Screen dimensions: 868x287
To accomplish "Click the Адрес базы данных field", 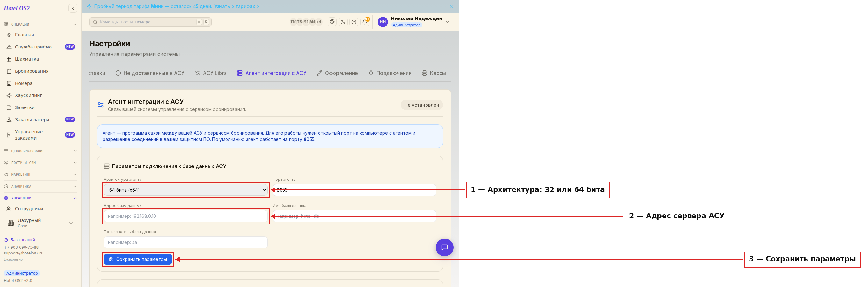I will pyautogui.click(x=186, y=216).
